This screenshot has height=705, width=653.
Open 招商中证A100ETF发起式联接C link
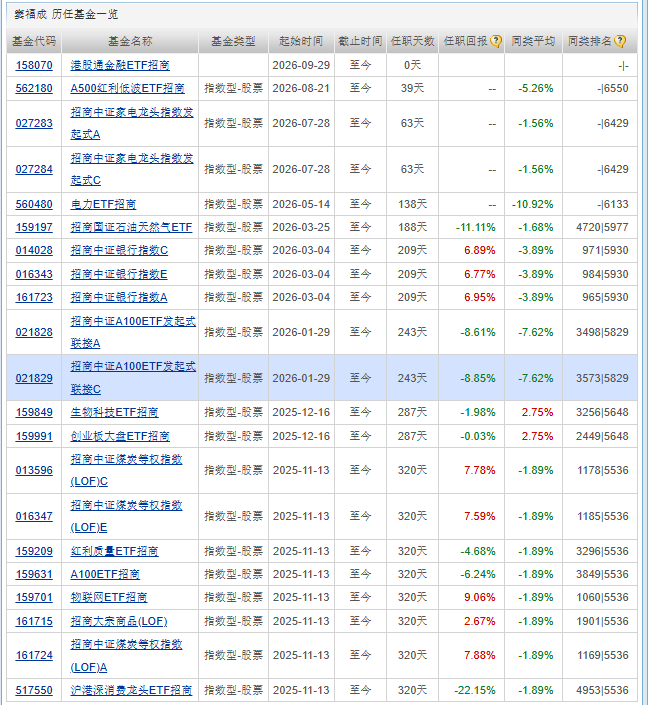pyautogui.click(x=133, y=378)
